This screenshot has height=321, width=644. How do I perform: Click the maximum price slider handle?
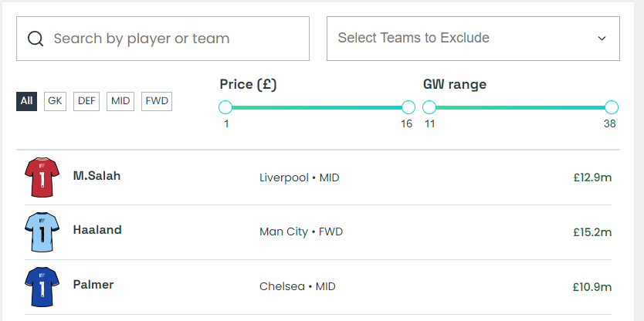click(408, 107)
